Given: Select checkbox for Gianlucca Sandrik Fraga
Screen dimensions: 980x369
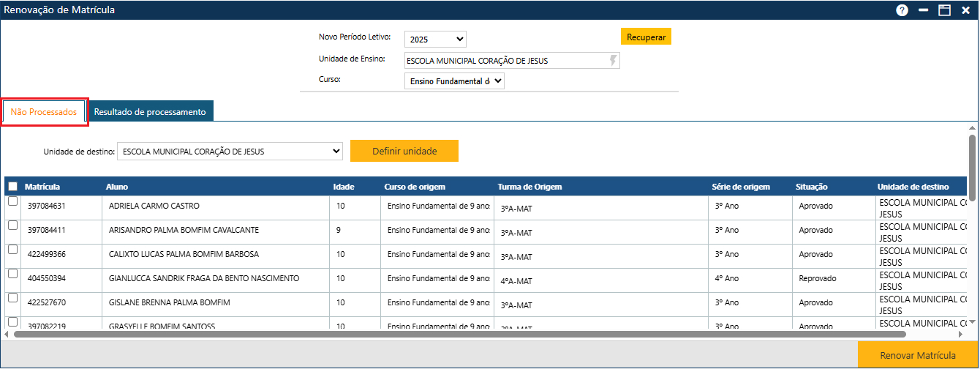Looking at the screenshot, I should click(x=12, y=274).
